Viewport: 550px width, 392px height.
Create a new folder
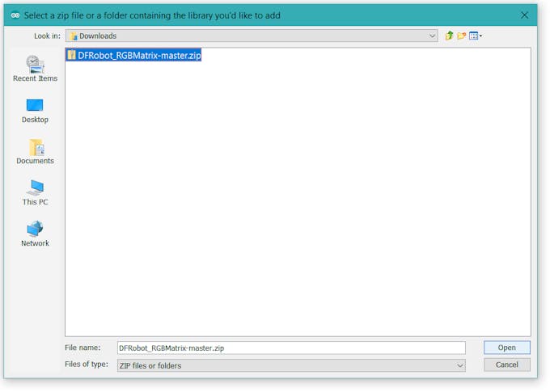(x=461, y=36)
